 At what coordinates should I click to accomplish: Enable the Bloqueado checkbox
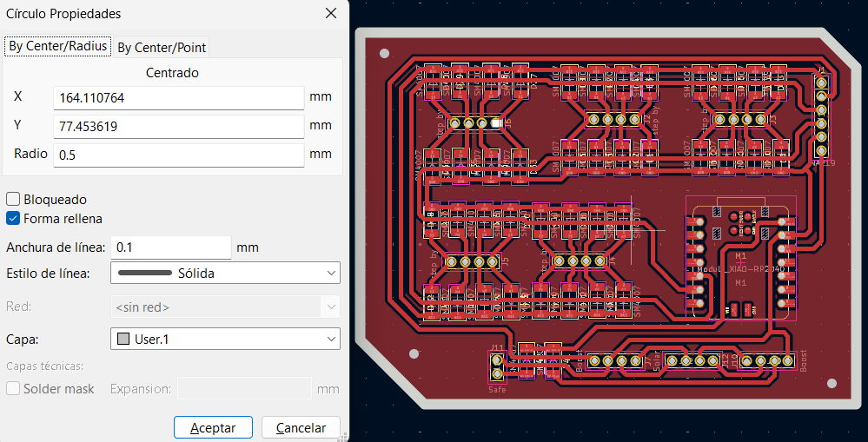tap(13, 199)
